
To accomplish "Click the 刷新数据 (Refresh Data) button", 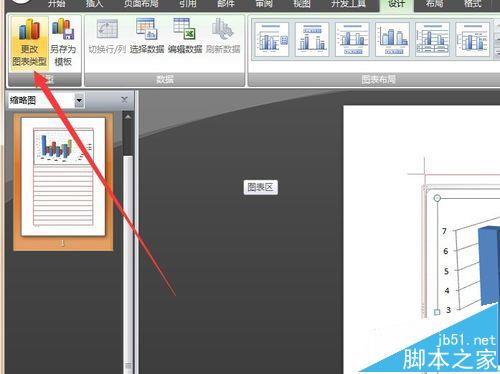I will (x=223, y=37).
